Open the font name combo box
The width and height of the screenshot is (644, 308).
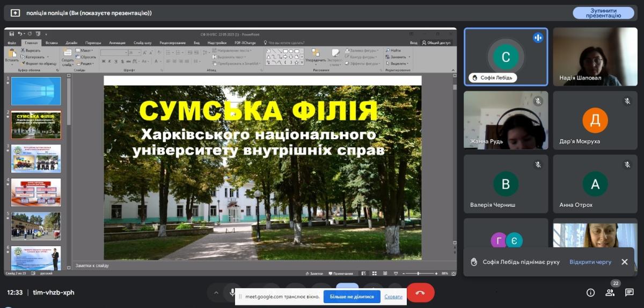[113, 53]
